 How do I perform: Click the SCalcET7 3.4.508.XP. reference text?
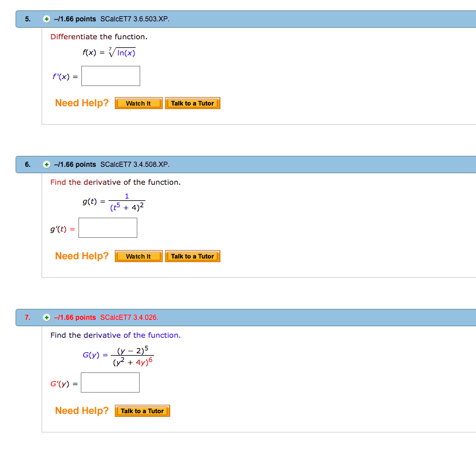pyautogui.click(x=135, y=165)
